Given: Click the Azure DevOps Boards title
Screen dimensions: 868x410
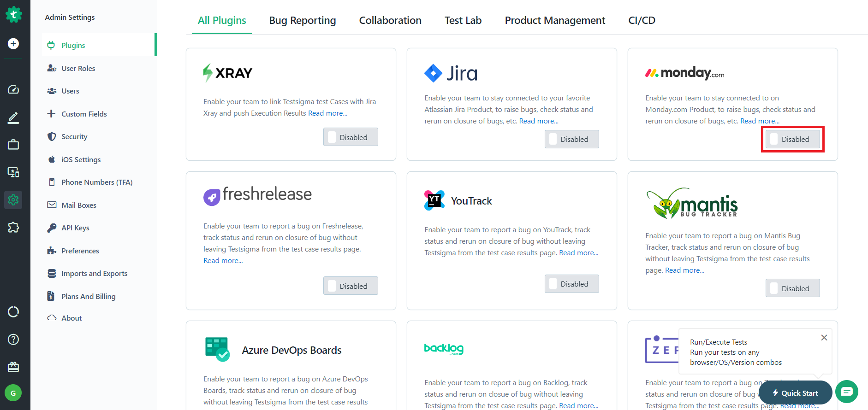Looking at the screenshot, I should point(292,350).
